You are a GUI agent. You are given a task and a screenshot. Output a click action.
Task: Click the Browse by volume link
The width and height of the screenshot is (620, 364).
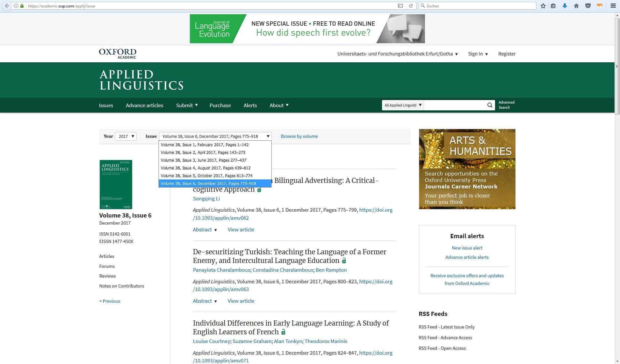(x=299, y=136)
